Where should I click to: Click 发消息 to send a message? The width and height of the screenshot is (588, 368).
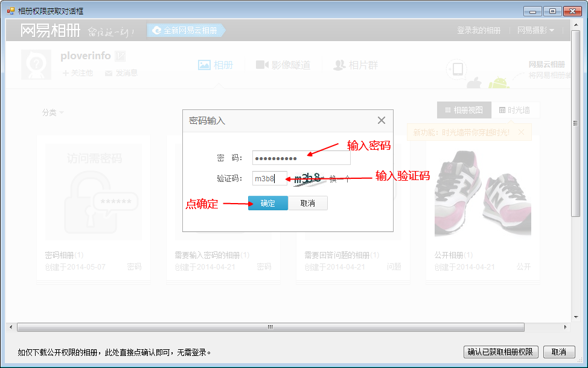click(x=121, y=73)
